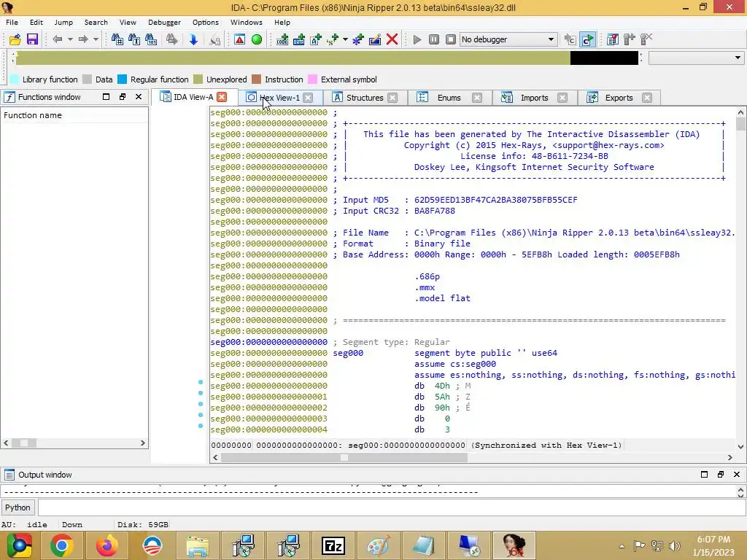Open the Edit menu
Viewport: 747px width, 560px height.
click(x=36, y=23)
